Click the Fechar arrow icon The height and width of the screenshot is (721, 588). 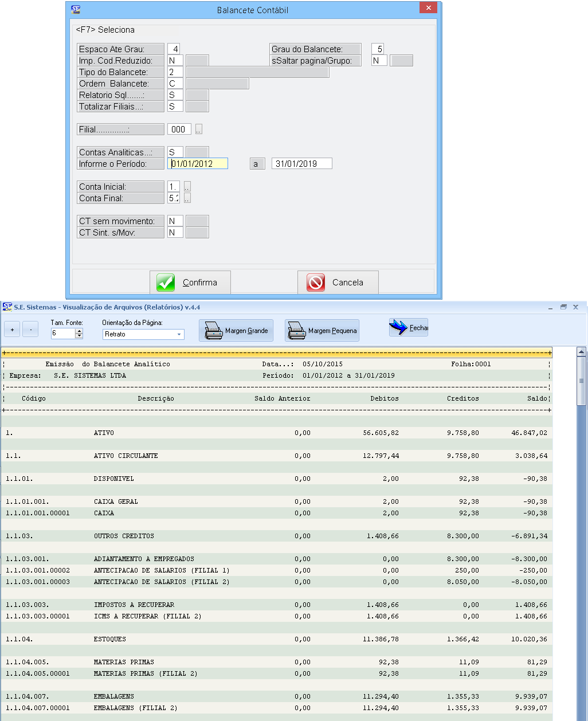[x=398, y=328]
